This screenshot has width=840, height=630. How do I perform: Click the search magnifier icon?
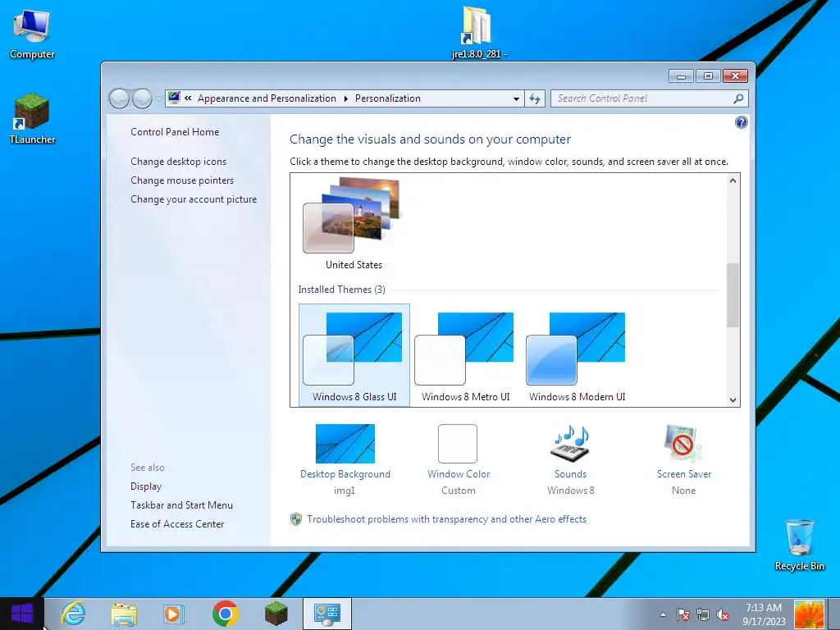click(x=738, y=98)
